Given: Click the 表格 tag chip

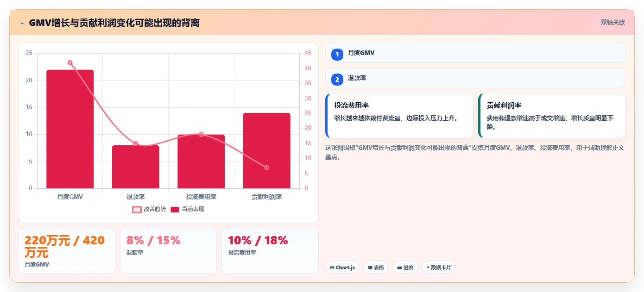Looking at the screenshot, I should click(376, 267).
